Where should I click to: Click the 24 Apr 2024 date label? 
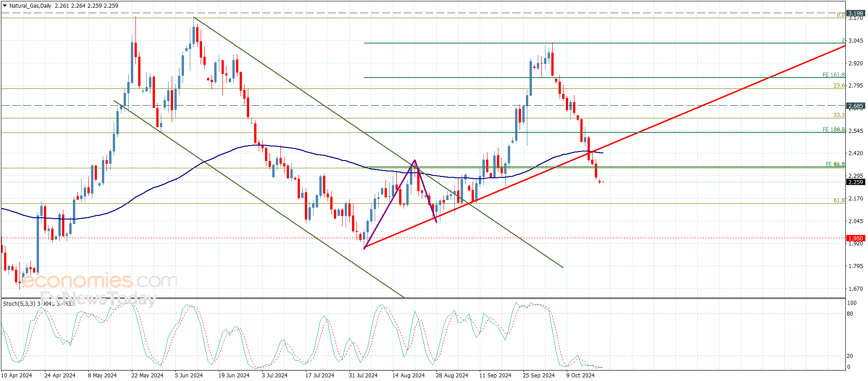click(x=60, y=375)
